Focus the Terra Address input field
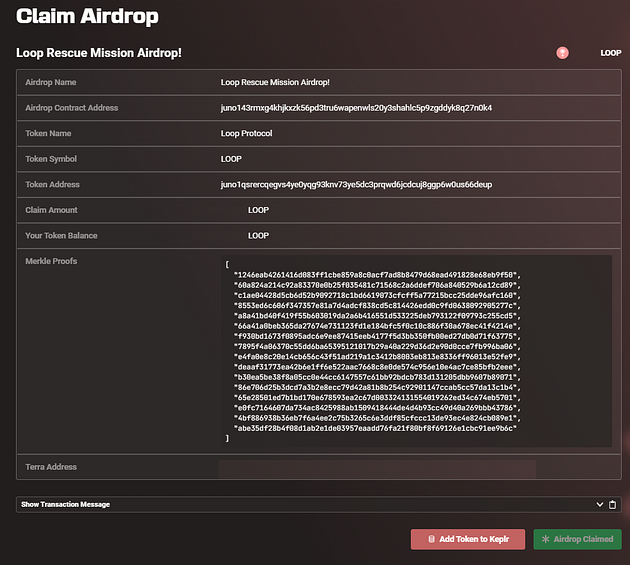The image size is (630, 565). [377, 469]
